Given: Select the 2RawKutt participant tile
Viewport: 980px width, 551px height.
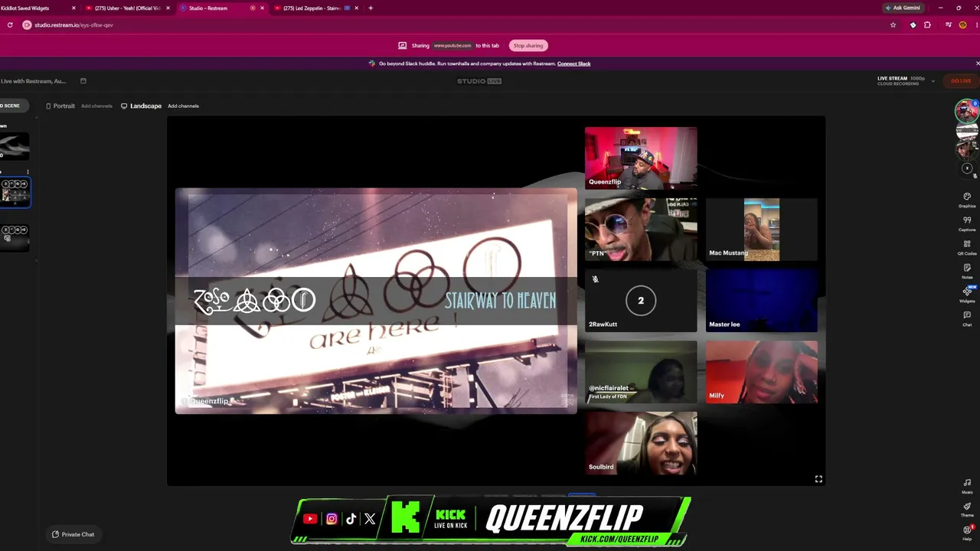Looking at the screenshot, I should (641, 301).
